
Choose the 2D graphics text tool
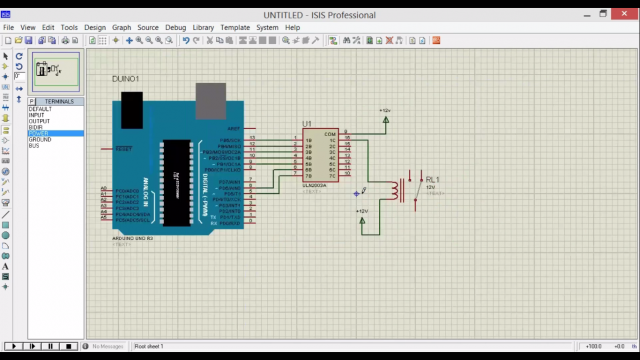click(5, 267)
